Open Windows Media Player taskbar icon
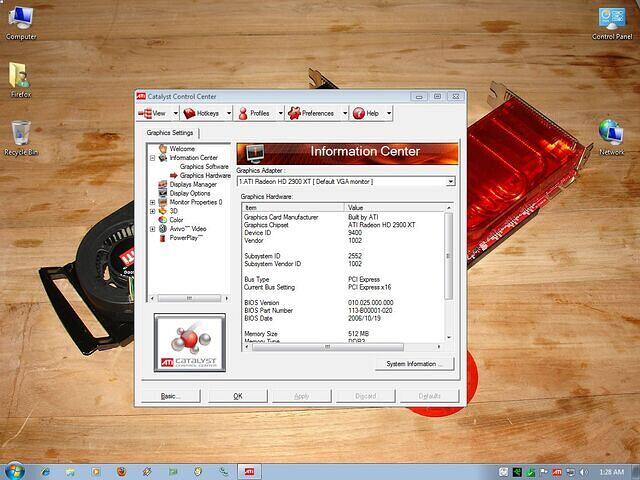 [96, 472]
